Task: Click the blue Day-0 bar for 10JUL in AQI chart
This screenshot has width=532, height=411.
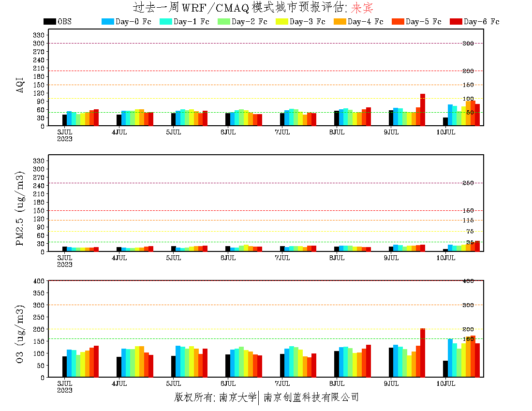Action: [450, 115]
